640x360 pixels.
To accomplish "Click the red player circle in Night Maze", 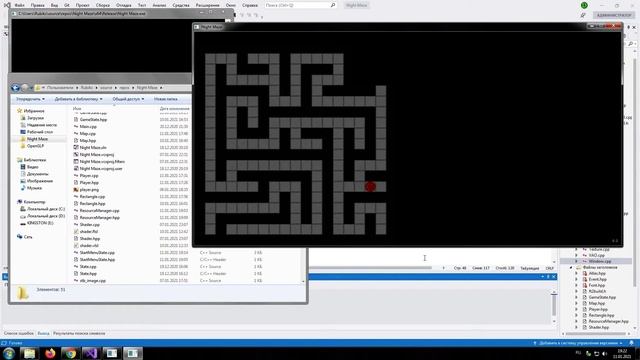I will pos(370,187).
